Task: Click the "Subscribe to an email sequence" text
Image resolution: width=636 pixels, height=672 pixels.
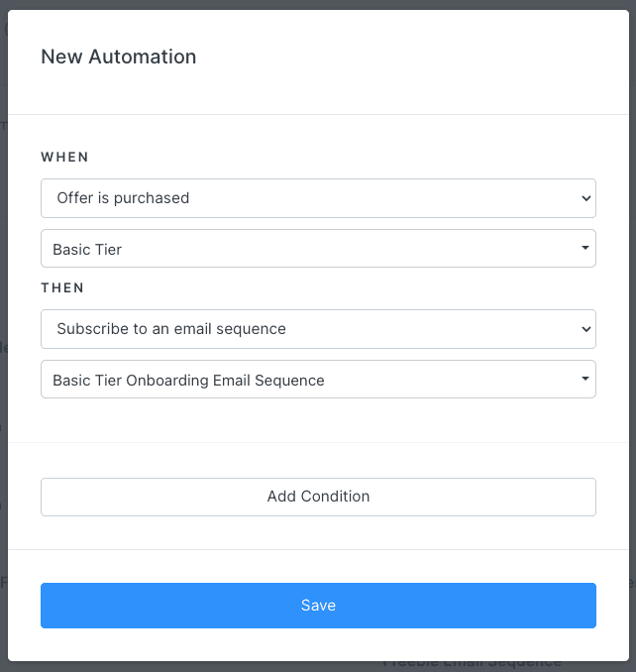Action: [171, 329]
